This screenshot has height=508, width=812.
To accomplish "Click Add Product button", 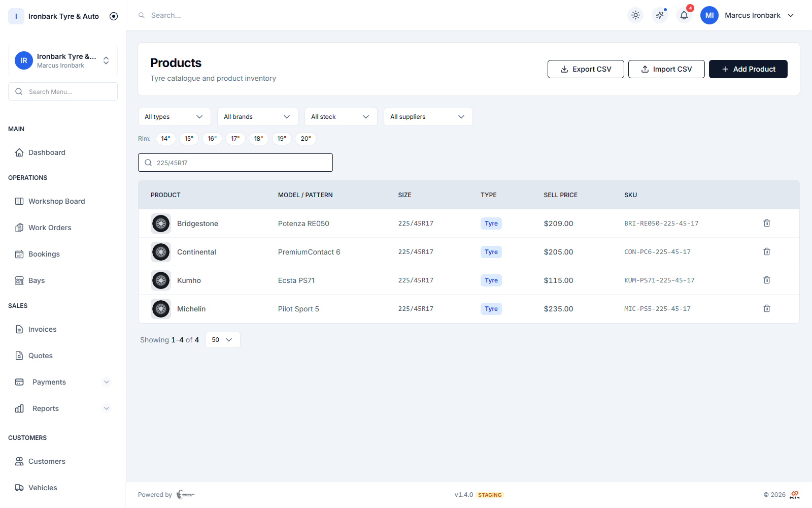I will 748,69.
